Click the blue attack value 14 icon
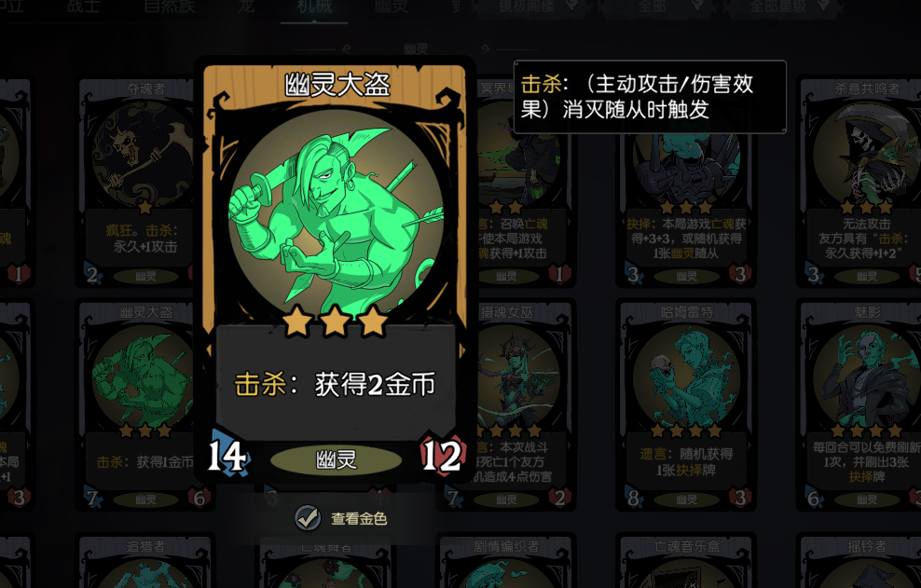 (x=228, y=455)
